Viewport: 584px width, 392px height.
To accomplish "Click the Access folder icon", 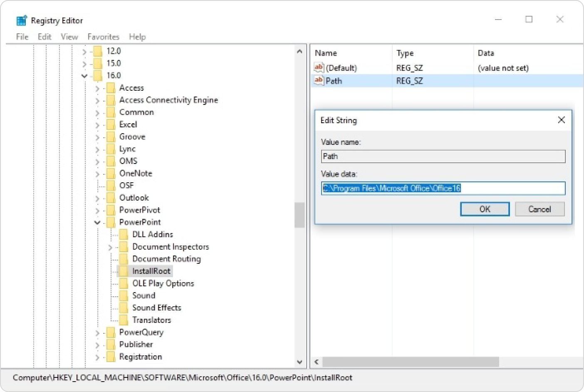I will tap(111, 88).
